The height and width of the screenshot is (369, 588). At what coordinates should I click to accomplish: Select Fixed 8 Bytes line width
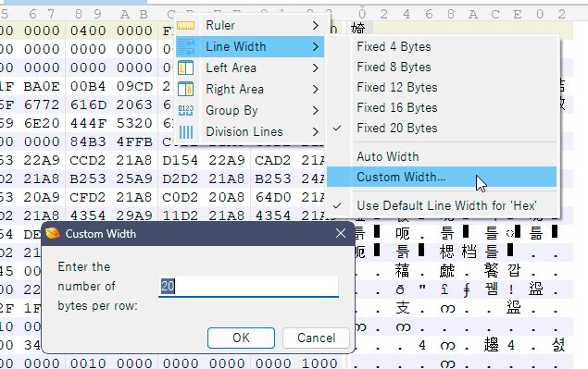pos(442,68)
